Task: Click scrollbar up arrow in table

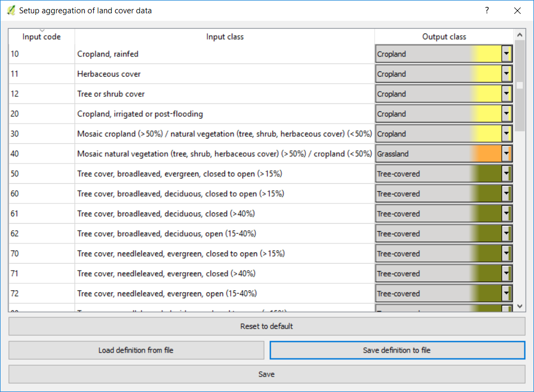Action: point(520,35)
